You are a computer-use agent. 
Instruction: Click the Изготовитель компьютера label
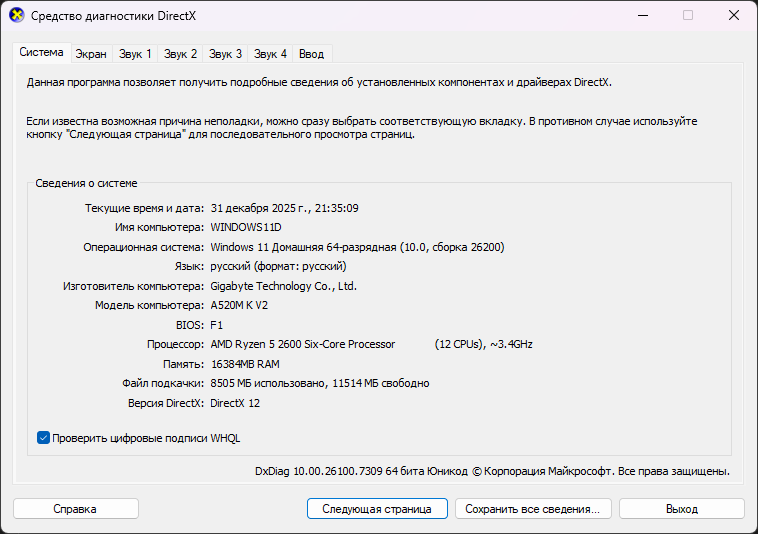(133, 286)
